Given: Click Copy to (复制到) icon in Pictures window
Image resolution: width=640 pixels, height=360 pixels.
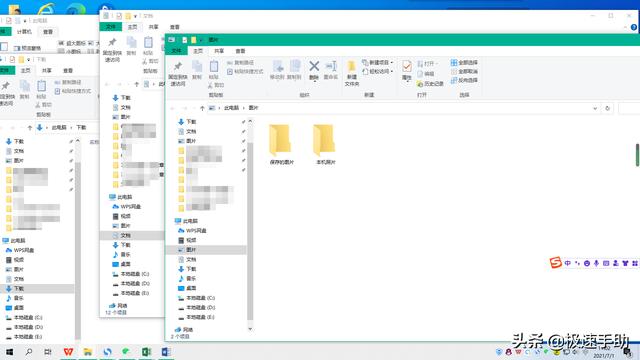Looking at the screenshot, I should pyautogui.click(x=294, y=70).
